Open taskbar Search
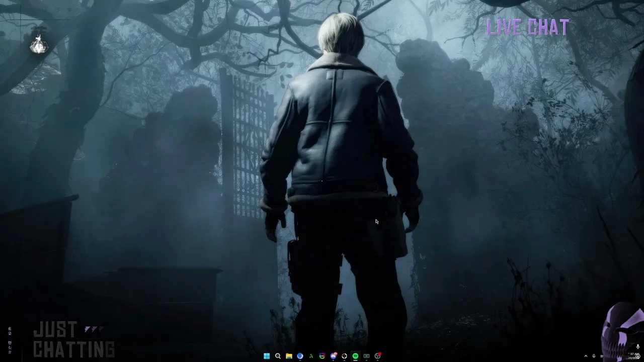The width and height of the screenshot is (644, 362). (278, 356)
